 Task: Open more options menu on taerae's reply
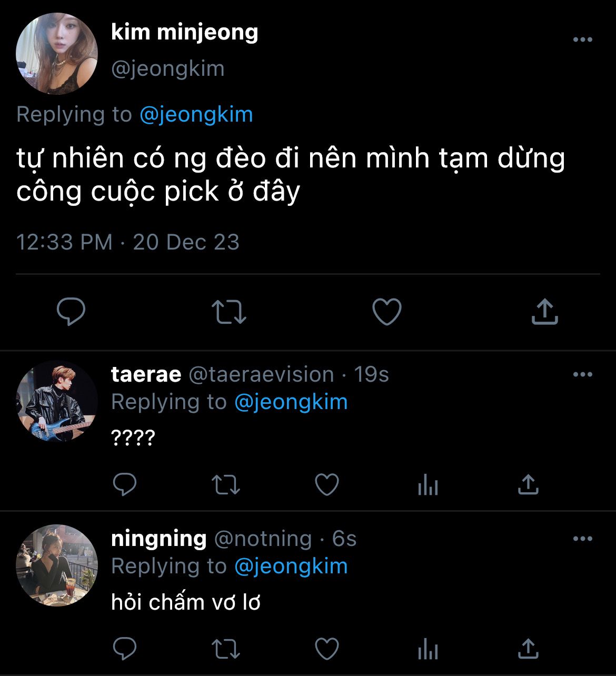point(582,375)
